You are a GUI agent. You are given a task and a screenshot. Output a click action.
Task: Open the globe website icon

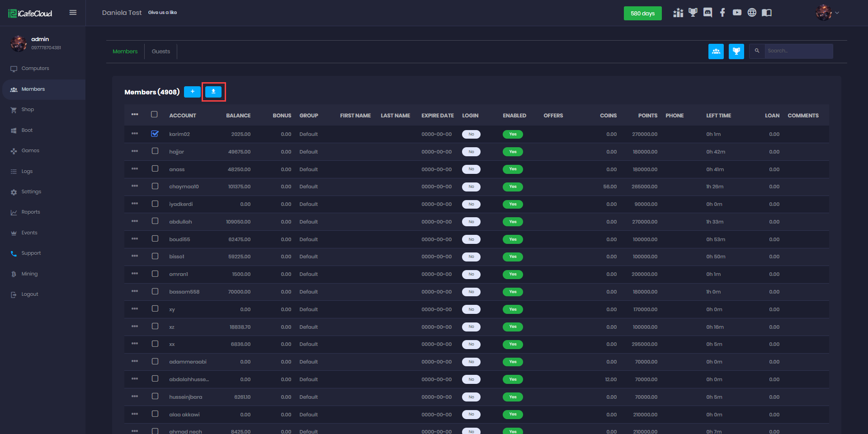tap(752, 13)
